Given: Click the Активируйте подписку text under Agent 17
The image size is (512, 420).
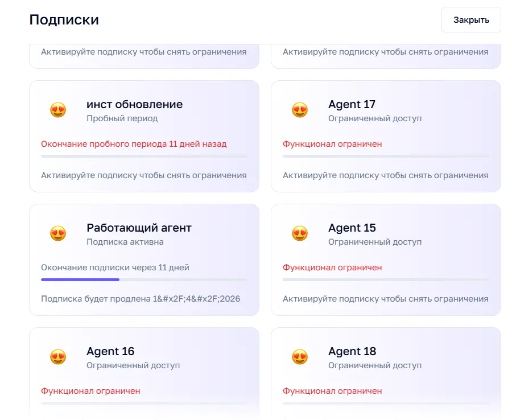Looking at the screenshot, I should (x=386, y=175).
